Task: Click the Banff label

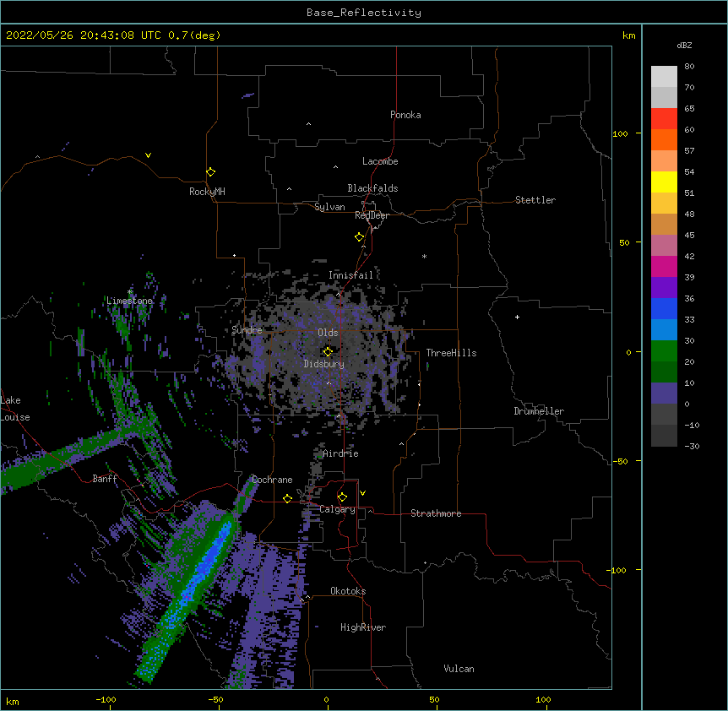Action: pyautogui.click(x=105, y=479)
